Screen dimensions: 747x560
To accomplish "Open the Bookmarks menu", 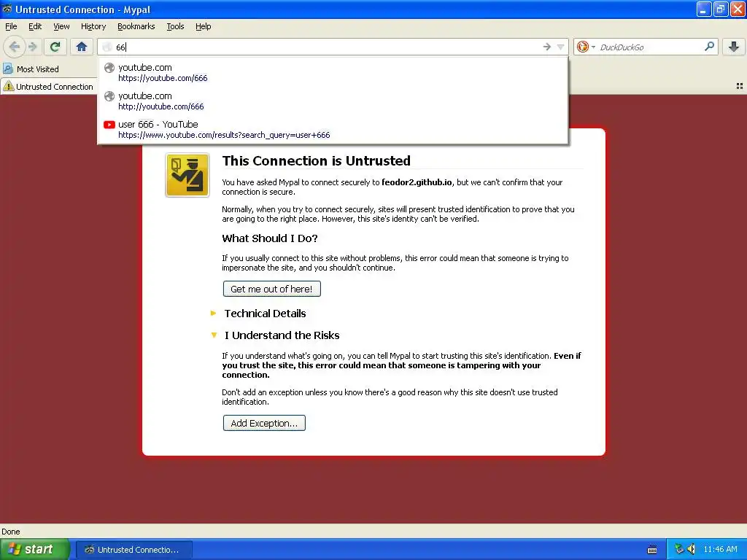I will click(136, 26).
